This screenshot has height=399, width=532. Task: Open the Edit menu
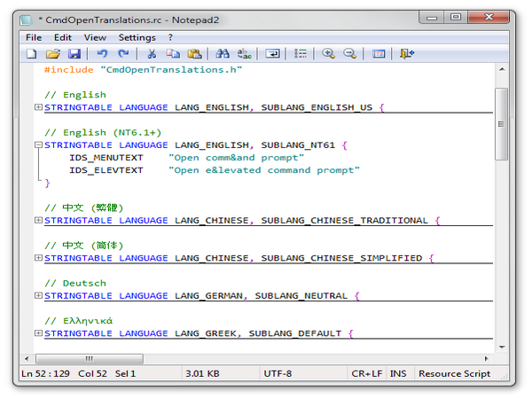pos(63,37)
